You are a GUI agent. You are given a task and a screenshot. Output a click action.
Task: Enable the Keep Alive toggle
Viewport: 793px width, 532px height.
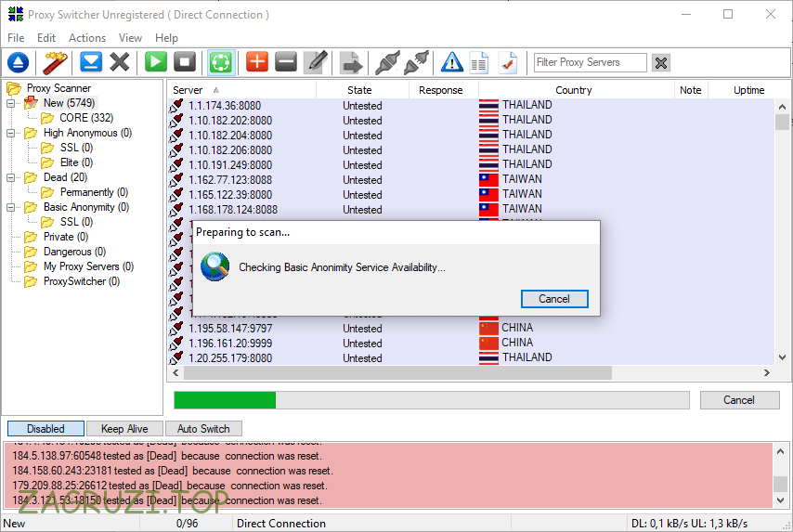[124, 429]
